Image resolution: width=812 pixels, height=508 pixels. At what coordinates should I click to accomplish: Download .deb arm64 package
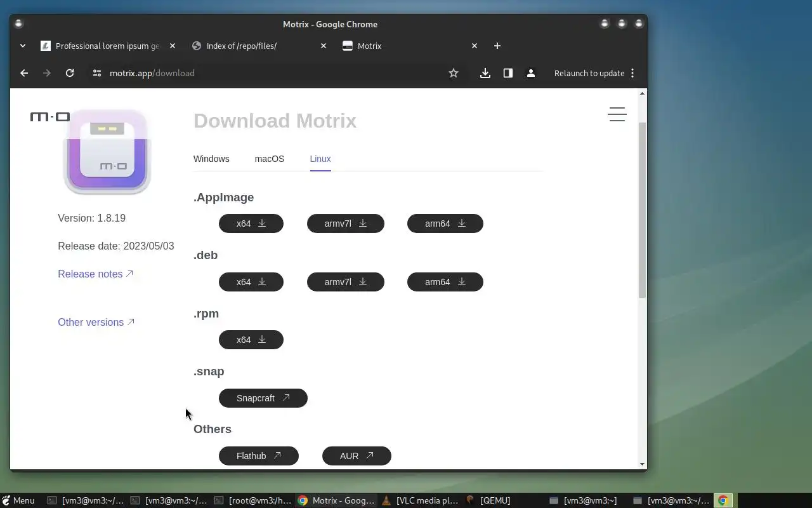pyautogui.click(x=445, y=282)
